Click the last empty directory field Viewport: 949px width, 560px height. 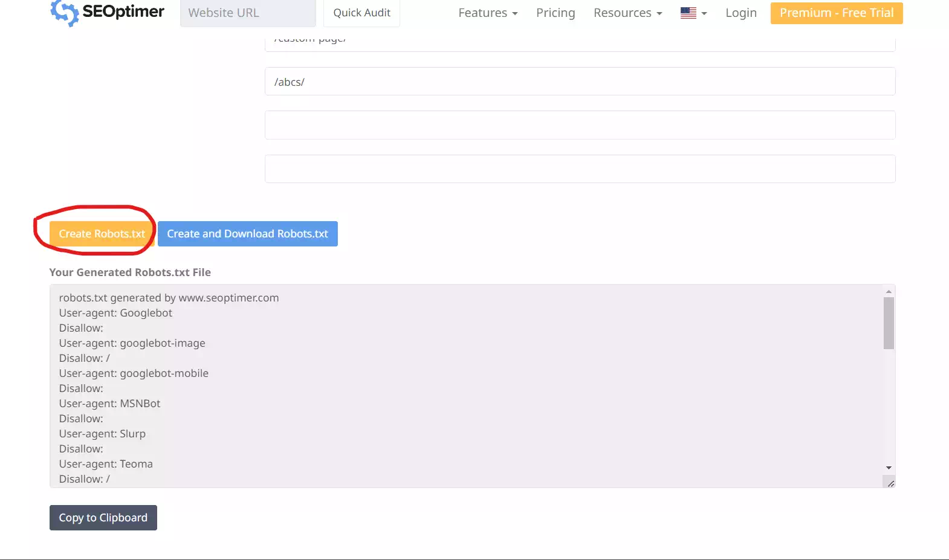(580, 169)
